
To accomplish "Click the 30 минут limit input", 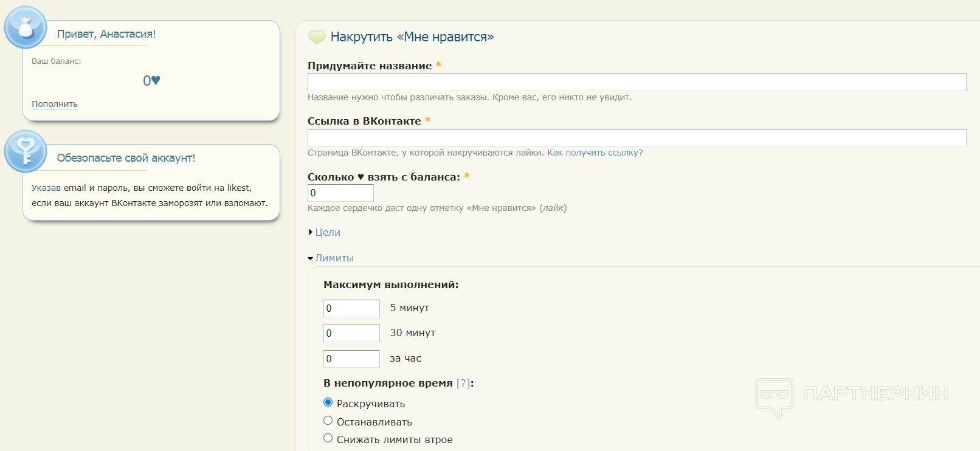I will coord(351,333).
